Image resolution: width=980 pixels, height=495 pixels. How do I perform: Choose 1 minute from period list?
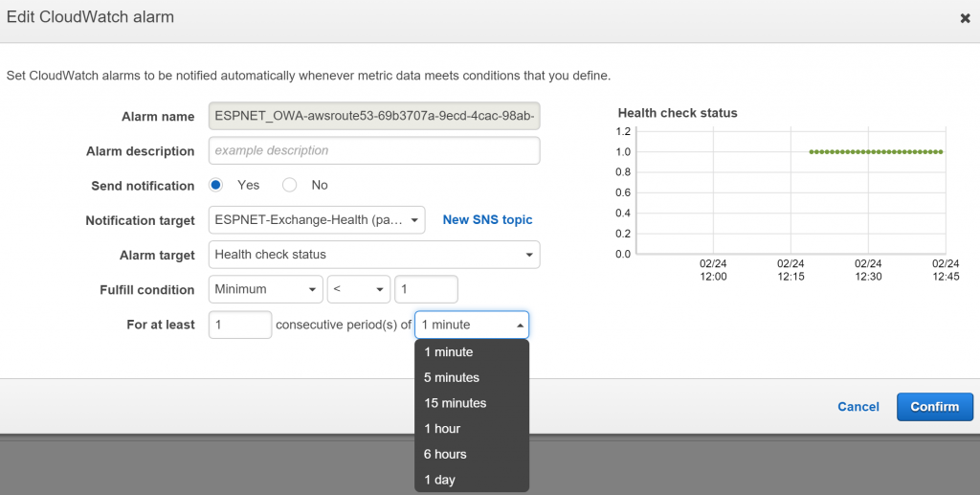(x=448, y=352)
